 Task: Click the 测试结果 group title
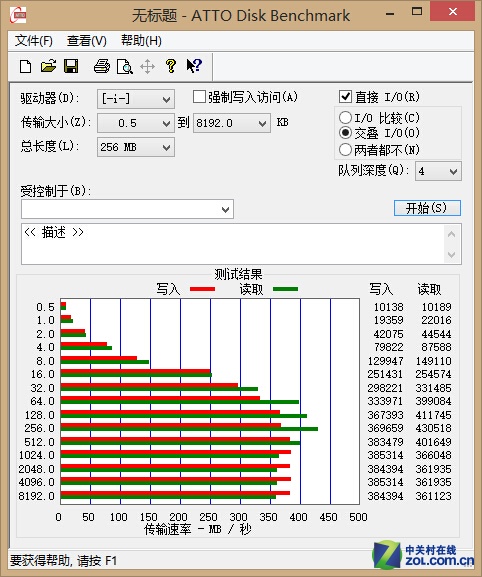pos(238,274)
